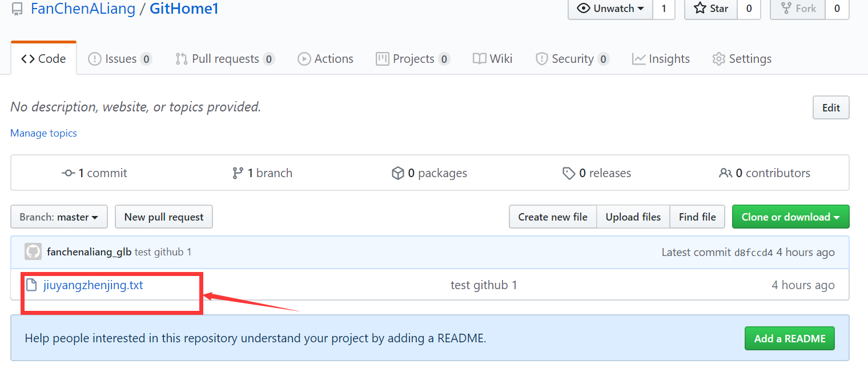Screen dimensions: 868x384
Task: Click the repository book icon beside FanChenALiang
Action: [x=18, y=9]
